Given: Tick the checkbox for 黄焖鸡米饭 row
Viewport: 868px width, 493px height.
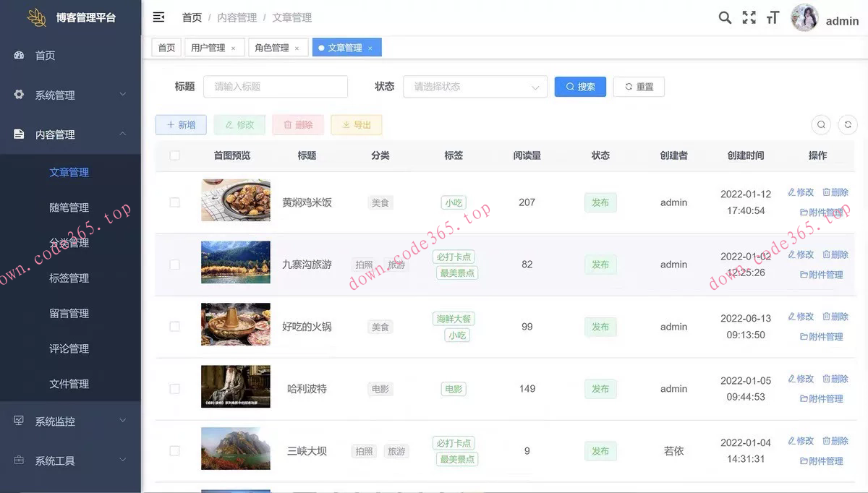Looking at the screenshot, I should tap(174, 202).
